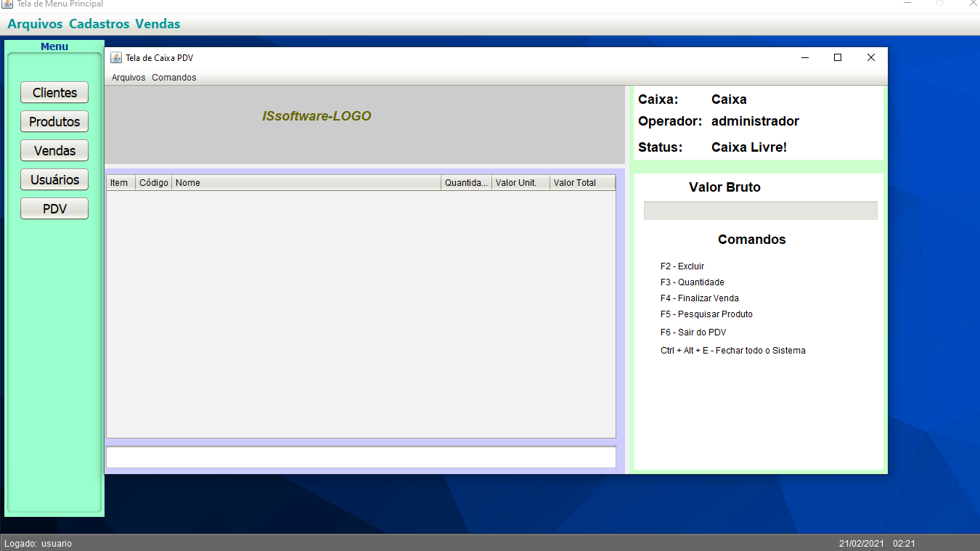Open Produtos from the side menu

click(x=54, y=121)
